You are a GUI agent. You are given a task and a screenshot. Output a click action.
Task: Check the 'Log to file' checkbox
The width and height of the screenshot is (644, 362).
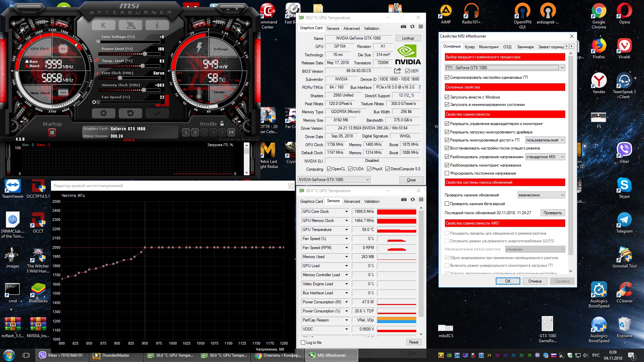point(303,343)
